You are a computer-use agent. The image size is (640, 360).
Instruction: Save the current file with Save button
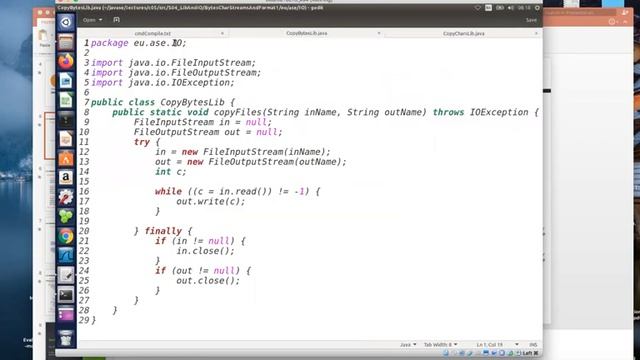pyautogui.click(x=531, y=20)
